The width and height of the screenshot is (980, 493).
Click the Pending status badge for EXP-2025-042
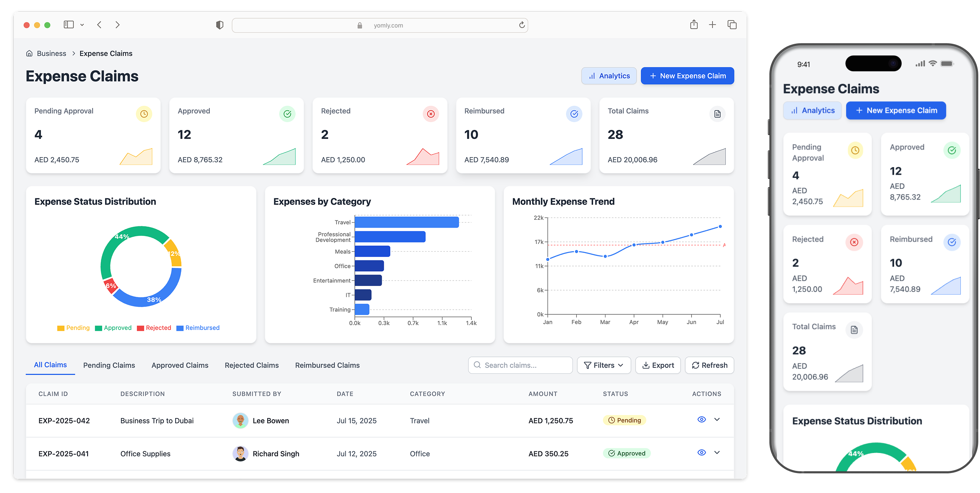click(624, 420)
